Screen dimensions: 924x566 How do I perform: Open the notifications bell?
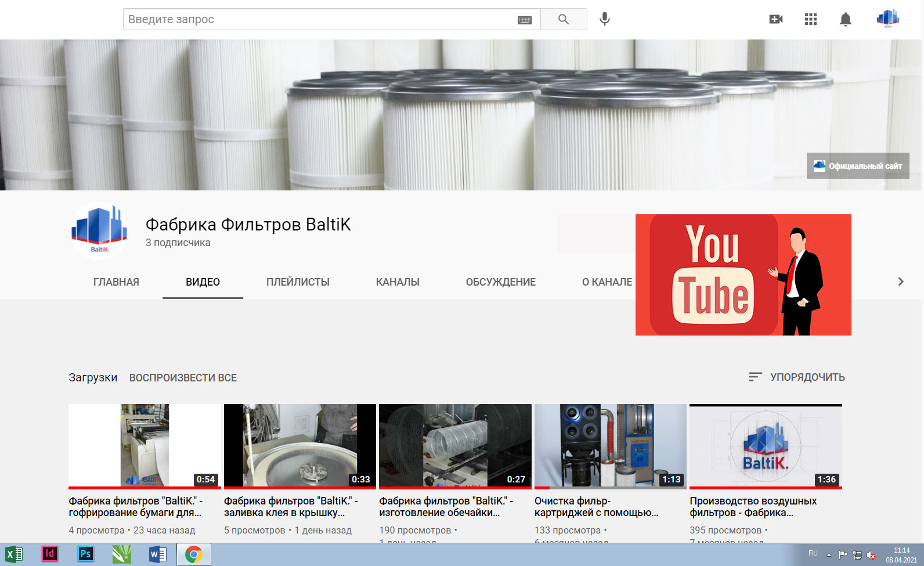click(x=846, y=19)
